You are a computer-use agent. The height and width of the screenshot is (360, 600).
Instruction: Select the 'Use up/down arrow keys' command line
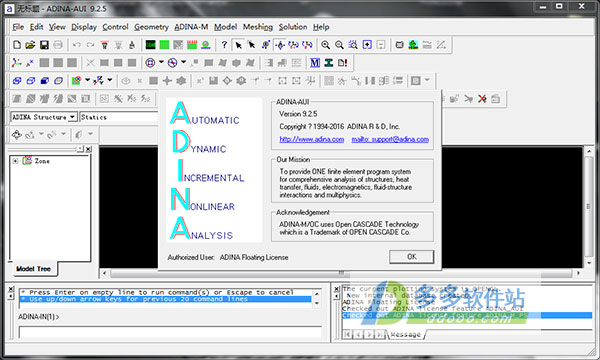[166, 299]
